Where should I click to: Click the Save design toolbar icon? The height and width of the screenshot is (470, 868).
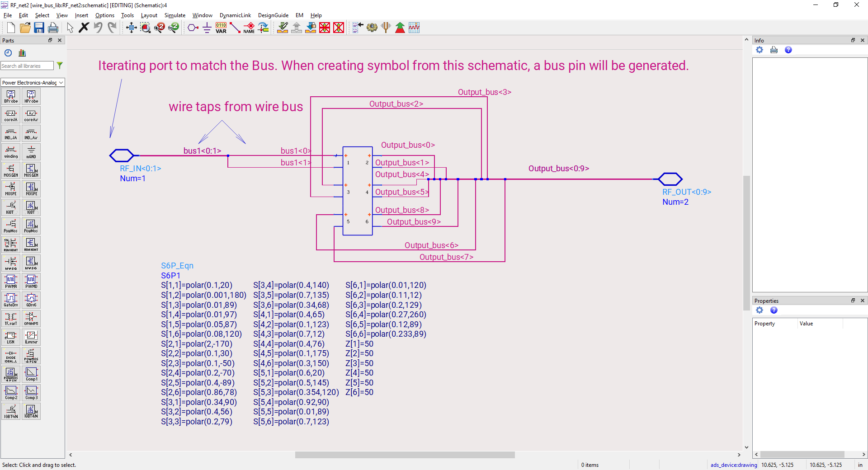coord(39,28)
